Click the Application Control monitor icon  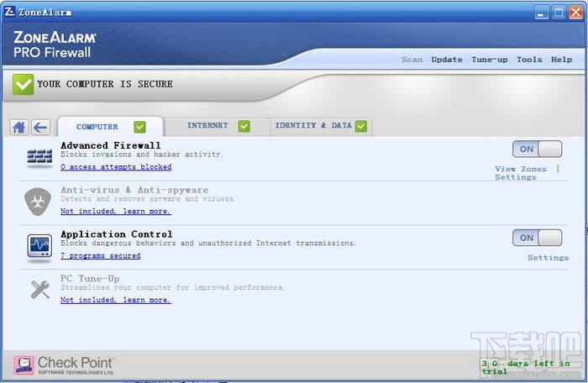tap(39, 246)
